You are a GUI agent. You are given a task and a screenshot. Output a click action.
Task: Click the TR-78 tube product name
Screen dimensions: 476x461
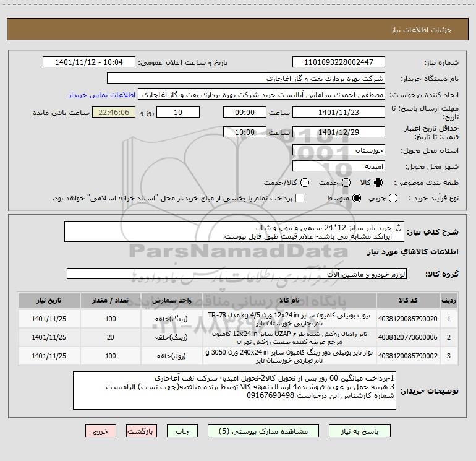point(289,319)
